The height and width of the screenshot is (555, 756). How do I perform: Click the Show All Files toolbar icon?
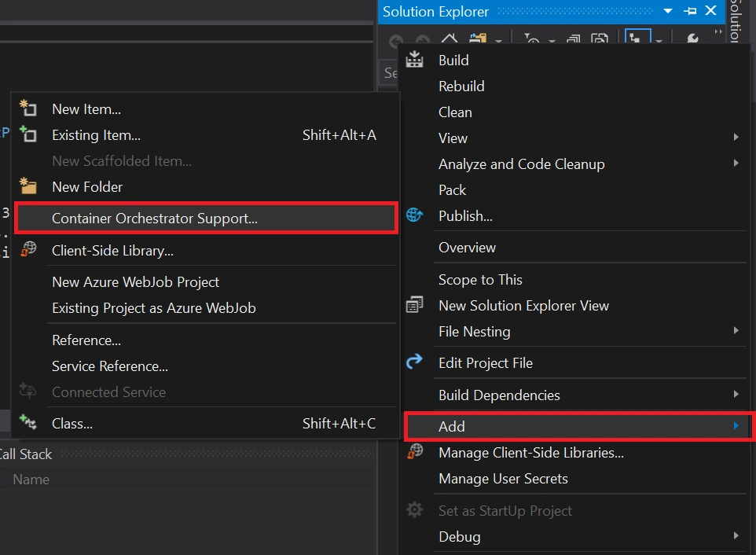coord(600,39)
